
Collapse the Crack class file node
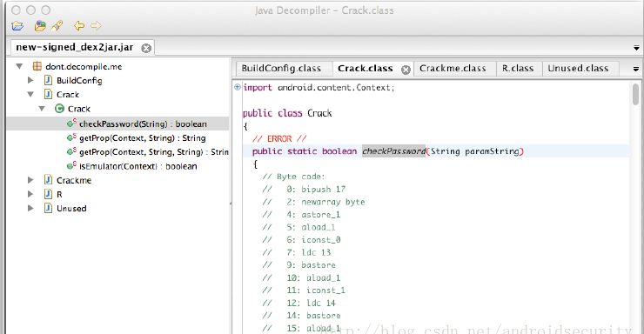coord(30,95)
